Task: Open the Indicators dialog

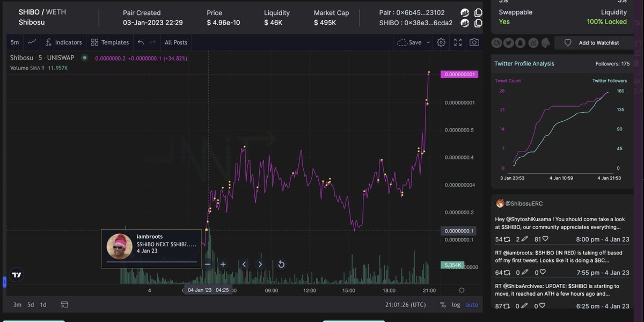Action: point(63,42)
